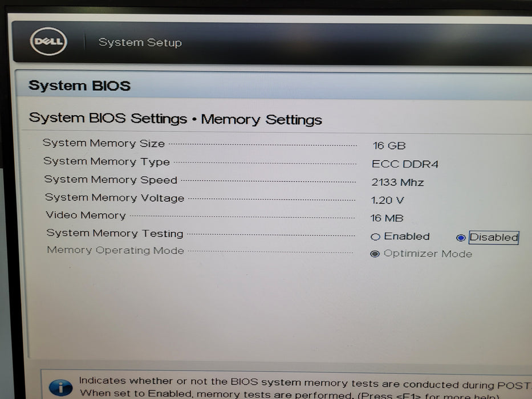
Task: Enable System Memory Testing
Action: click(x=375, y=237)
